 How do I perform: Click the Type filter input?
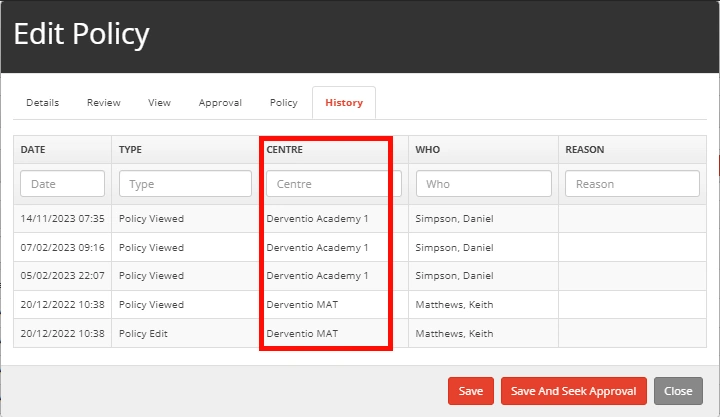(x=185, y=184)
